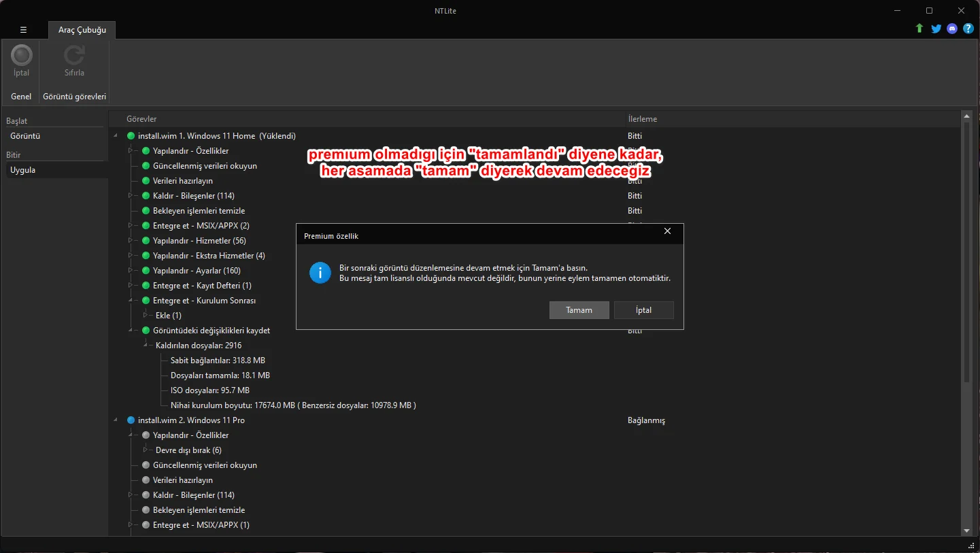Minimize the NTLite window
980x553 pixels.
(x=899, y=10)
